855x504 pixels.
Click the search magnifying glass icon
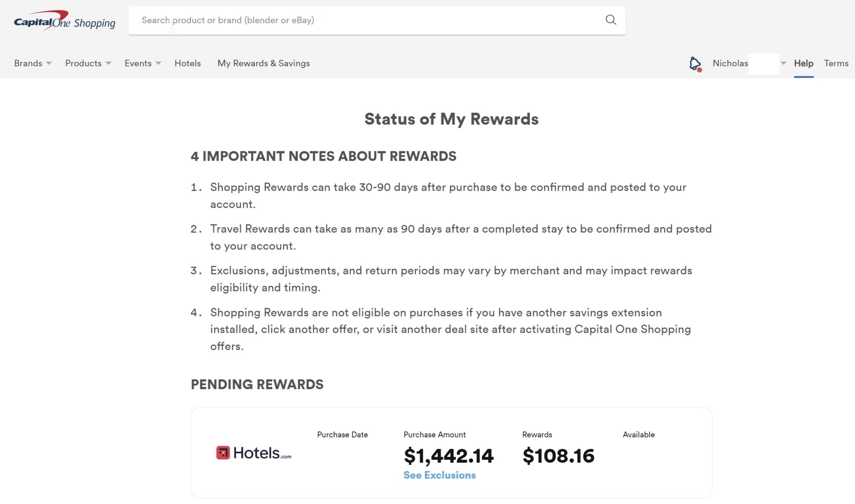click(611, 20)
